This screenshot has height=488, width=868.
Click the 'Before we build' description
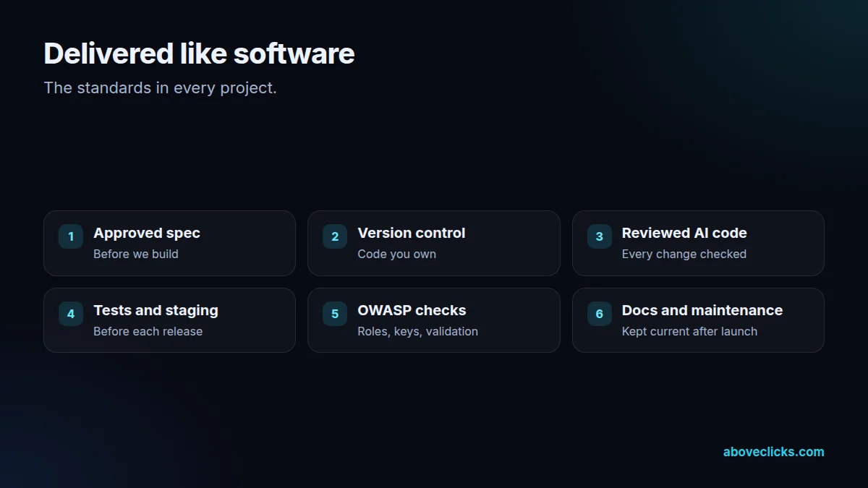click(136, 254)
